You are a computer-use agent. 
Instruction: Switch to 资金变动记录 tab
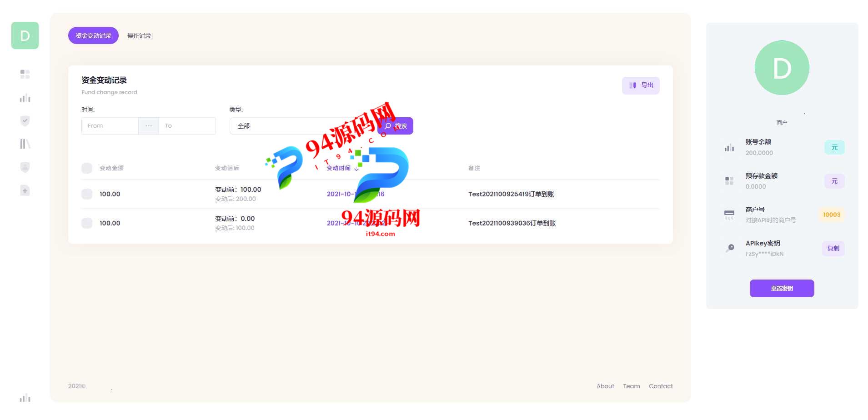tap(93, 35)
